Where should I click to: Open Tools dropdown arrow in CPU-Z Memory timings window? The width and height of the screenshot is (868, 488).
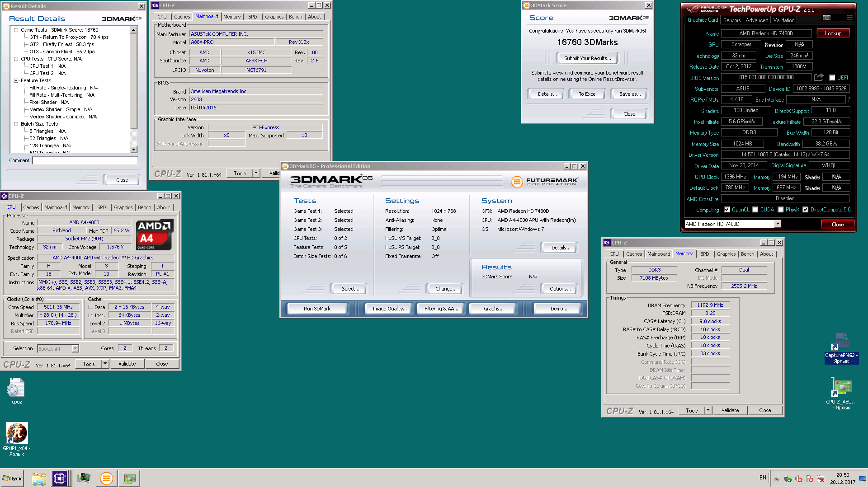point(708,410)
